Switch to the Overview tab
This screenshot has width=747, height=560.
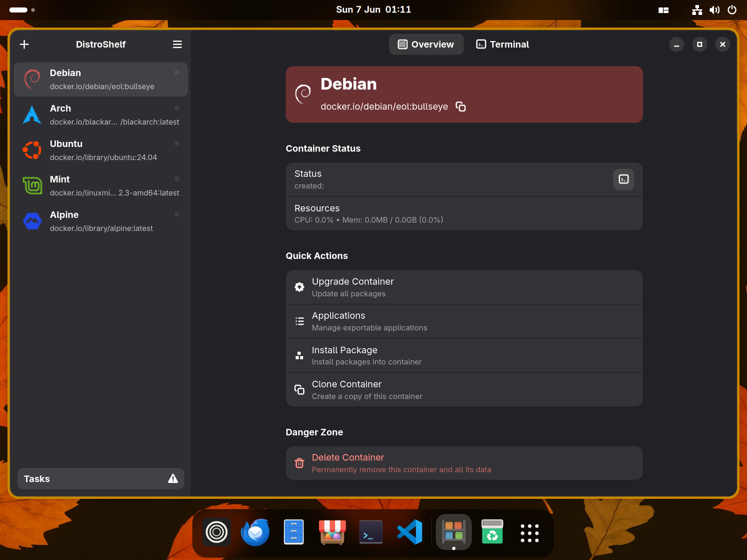[x=426, y=44]
